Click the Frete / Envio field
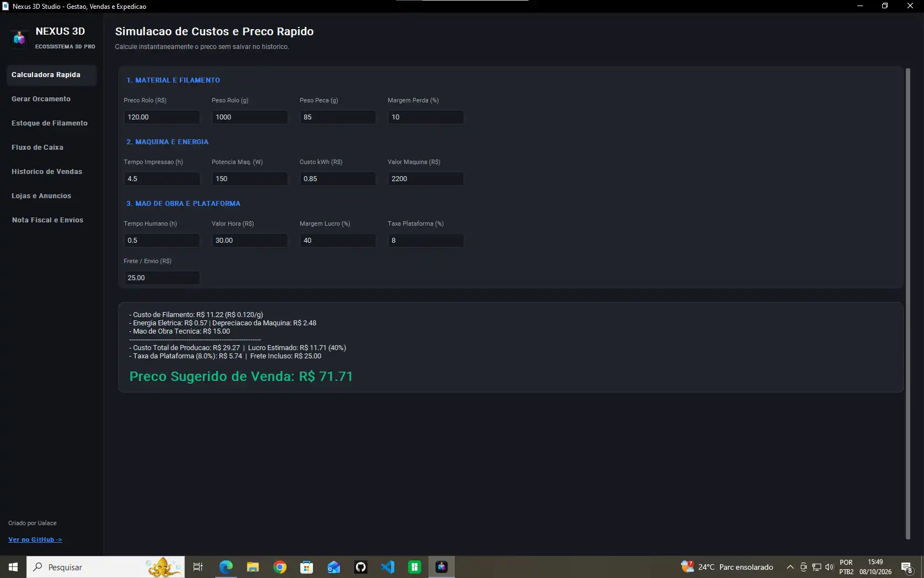 coord(162,278)
